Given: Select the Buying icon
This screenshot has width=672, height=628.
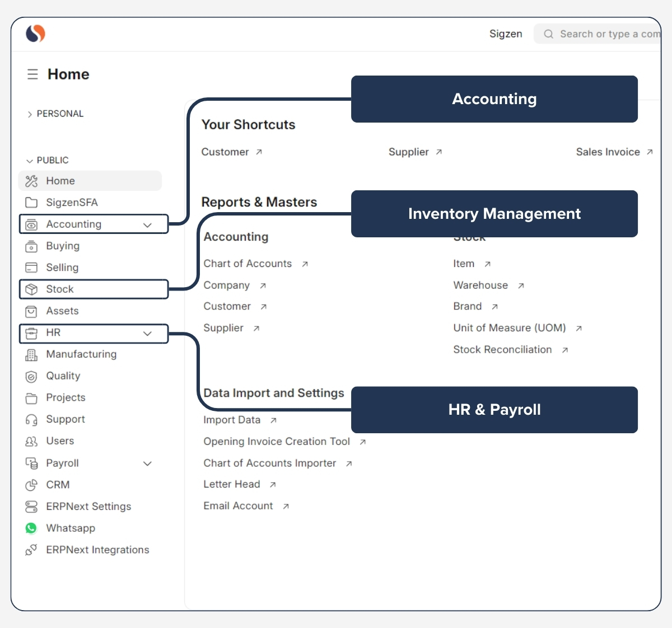Looking at the screenshot, I should 31,246.
